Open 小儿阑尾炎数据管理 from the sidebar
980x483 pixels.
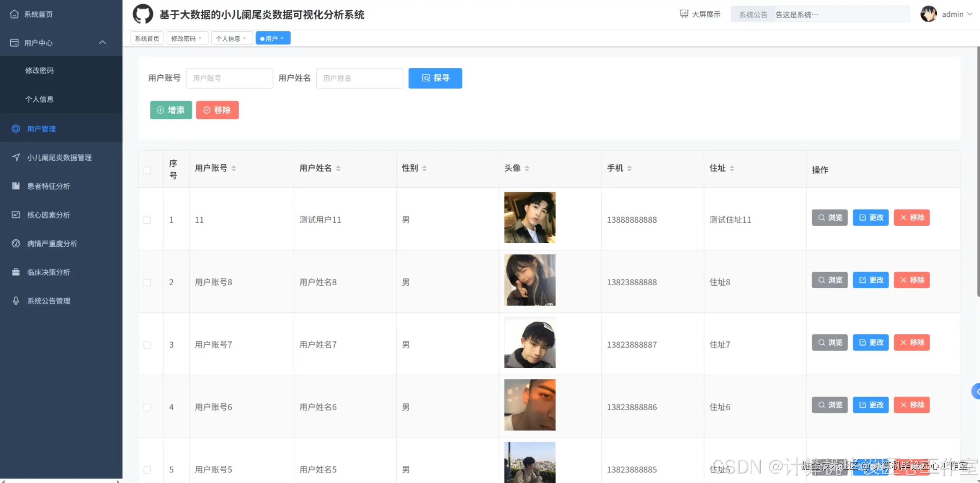59,157
